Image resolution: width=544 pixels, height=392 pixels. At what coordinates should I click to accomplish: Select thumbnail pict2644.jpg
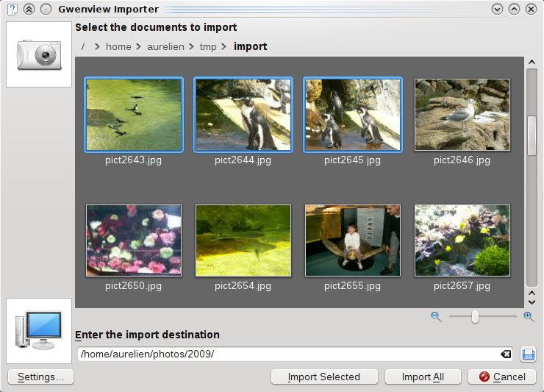(x=243, y=115)
